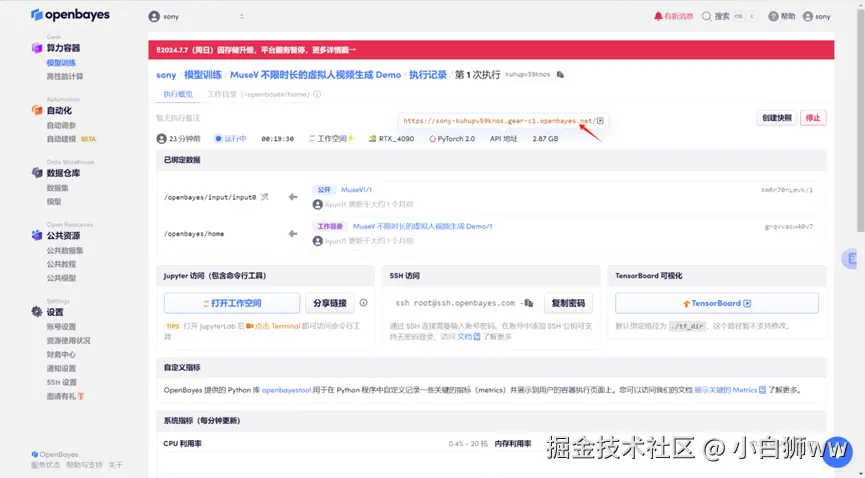Open the openbayestool library link
This screenshot has height=478, width=865.
pos(286,390)
